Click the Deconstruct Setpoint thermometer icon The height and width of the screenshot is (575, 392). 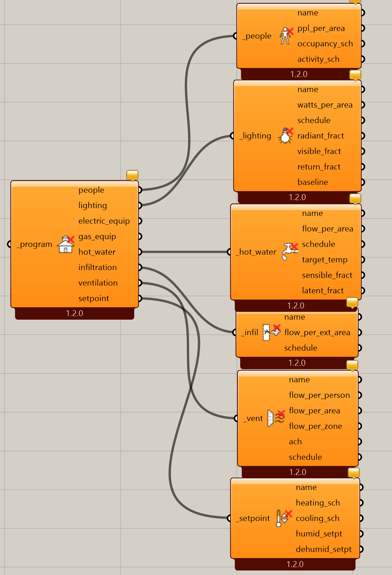coord(284,518)
